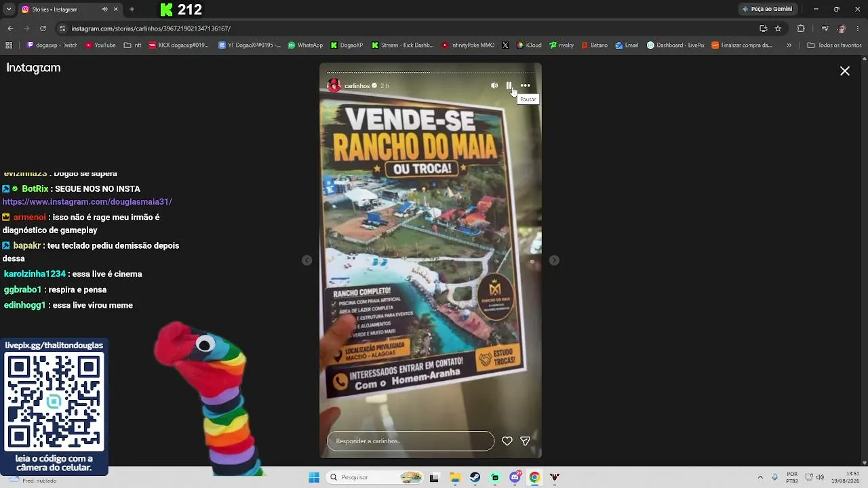Open the X (Twitter) bookmark icon
868x488 pixels.
505,45
